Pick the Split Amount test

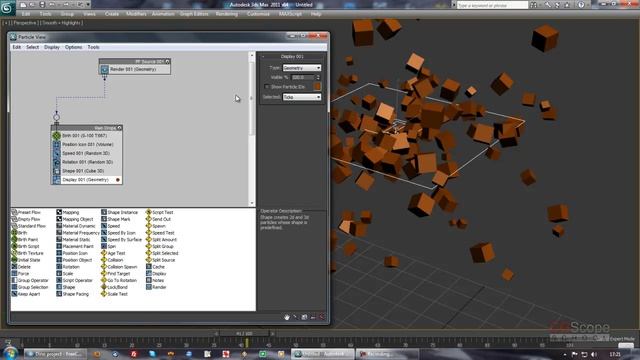click(162, 240)
